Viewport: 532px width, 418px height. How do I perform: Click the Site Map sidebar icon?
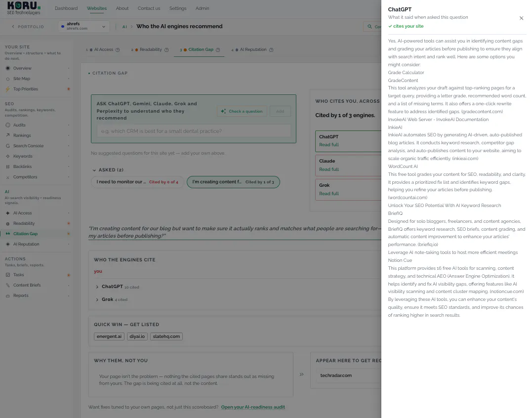8,79
